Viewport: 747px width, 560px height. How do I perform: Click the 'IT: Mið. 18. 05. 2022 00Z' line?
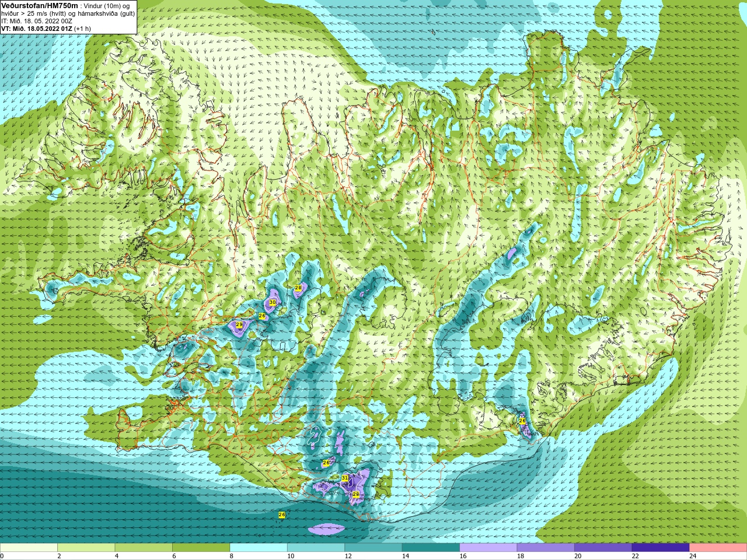[x=37, y=21]
